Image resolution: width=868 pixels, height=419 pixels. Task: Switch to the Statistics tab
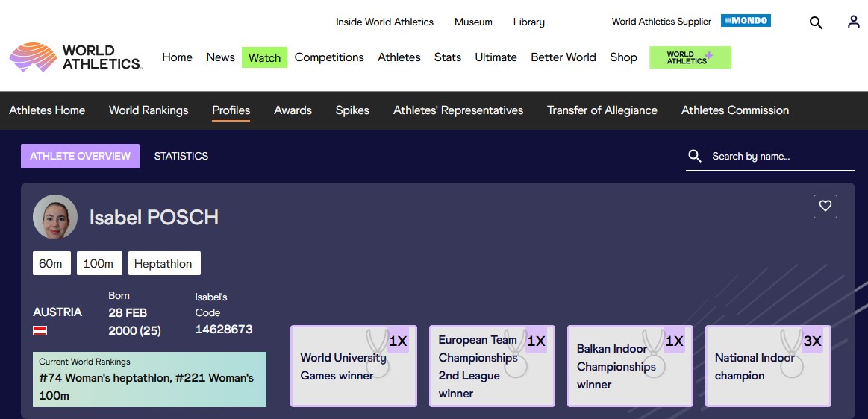(181, 157)
